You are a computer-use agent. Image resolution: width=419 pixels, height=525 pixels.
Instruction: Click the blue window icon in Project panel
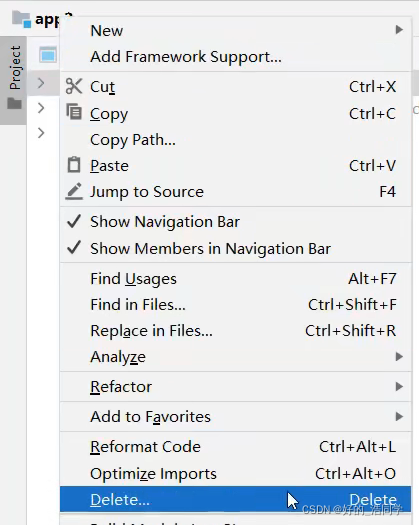tap(48, 55)
